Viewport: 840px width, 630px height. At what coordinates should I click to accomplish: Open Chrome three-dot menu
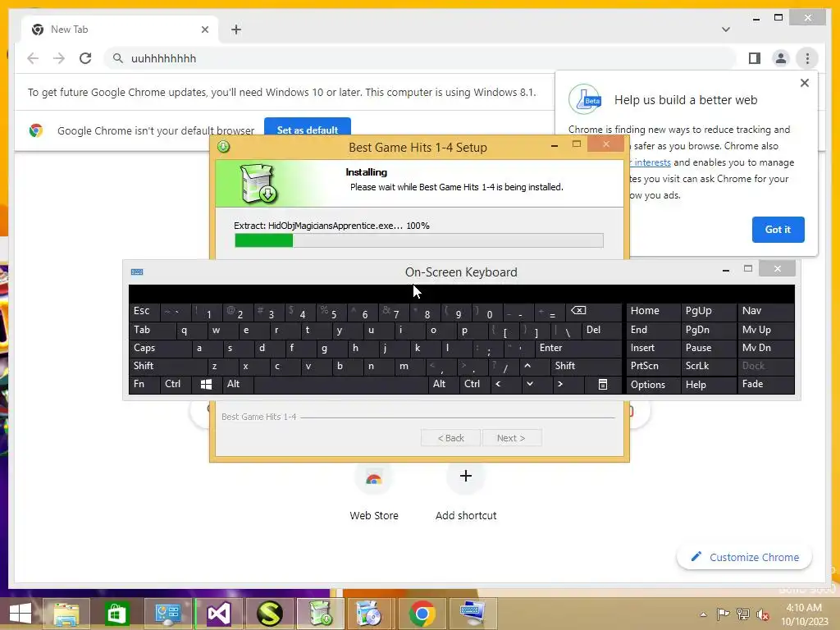tap(807, 58)
